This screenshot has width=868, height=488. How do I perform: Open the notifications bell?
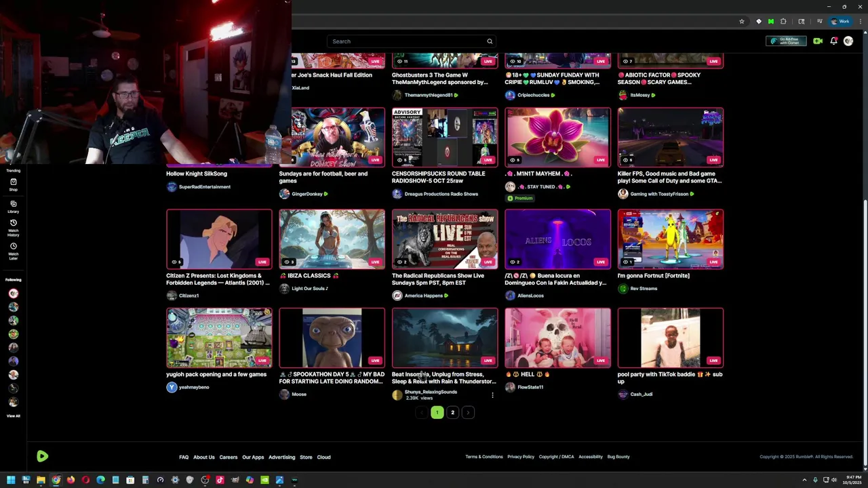coord(833,41)
